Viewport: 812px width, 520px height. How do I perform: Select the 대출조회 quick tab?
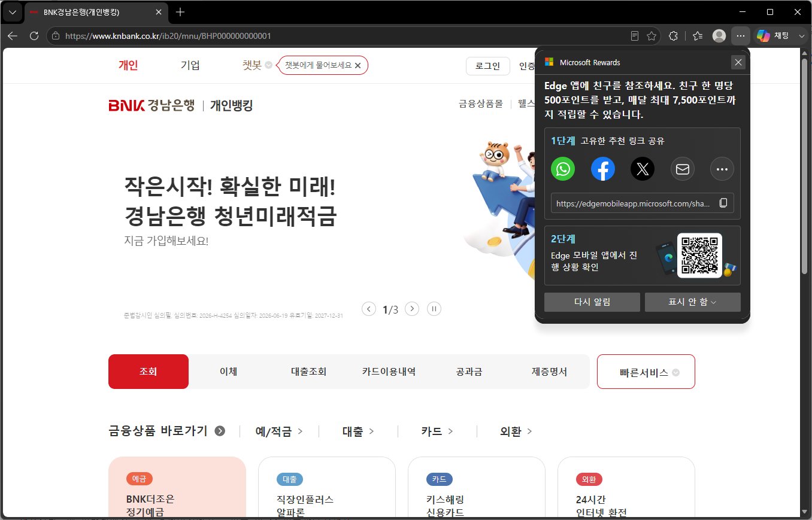(308, 372)
